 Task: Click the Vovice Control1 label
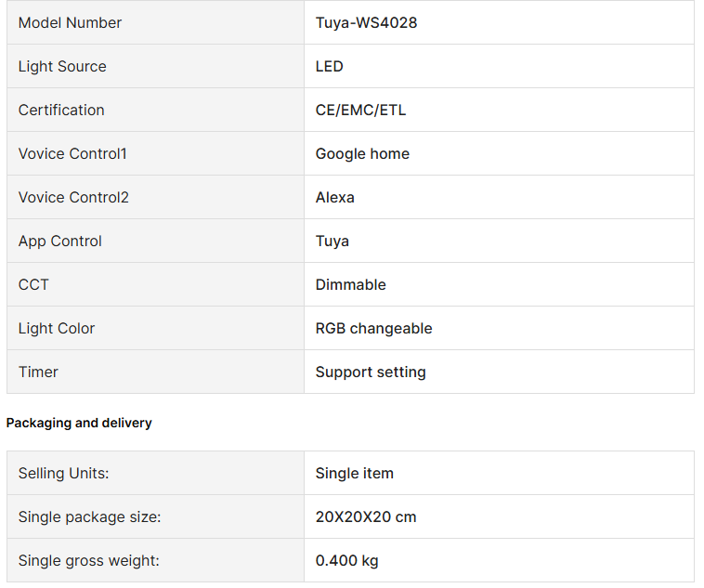72,153
